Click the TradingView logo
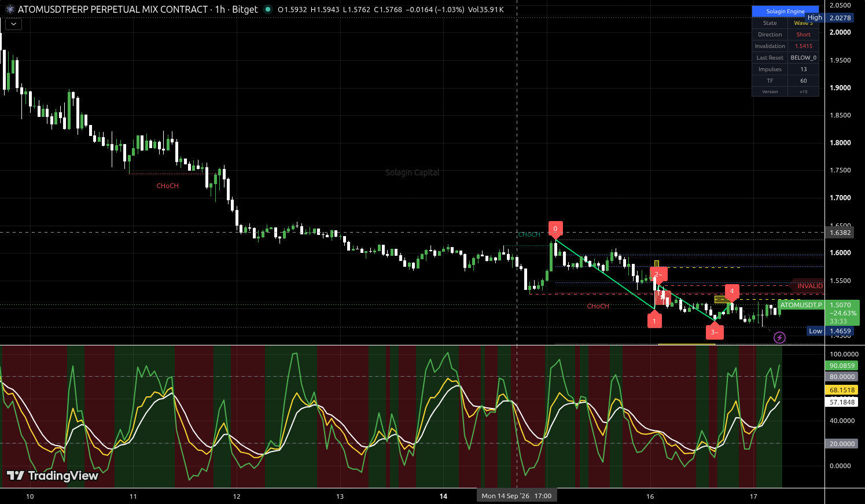 52,476
